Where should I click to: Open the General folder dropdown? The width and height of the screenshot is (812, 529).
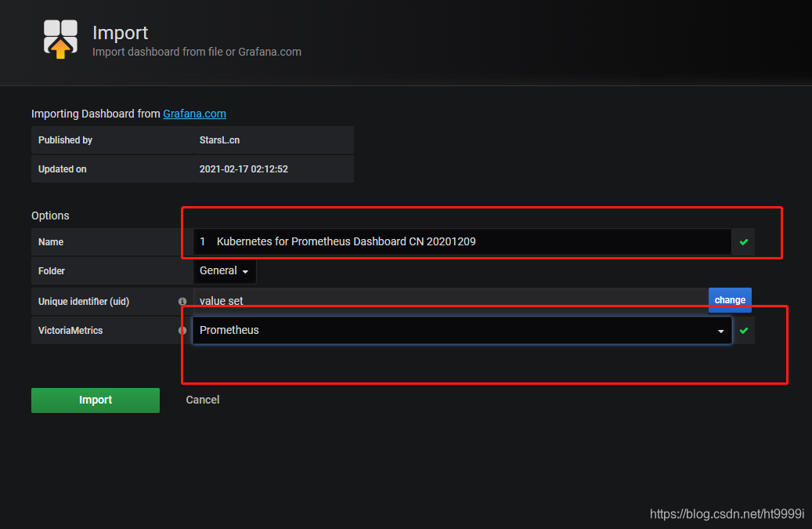click(x=224, y=271)
